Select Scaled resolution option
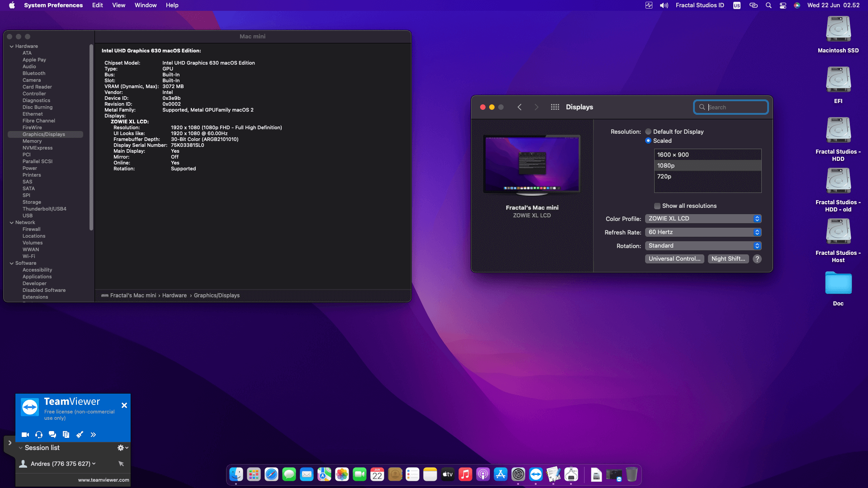The height and width of the screenshot is (488, 868). pos(648,141)
